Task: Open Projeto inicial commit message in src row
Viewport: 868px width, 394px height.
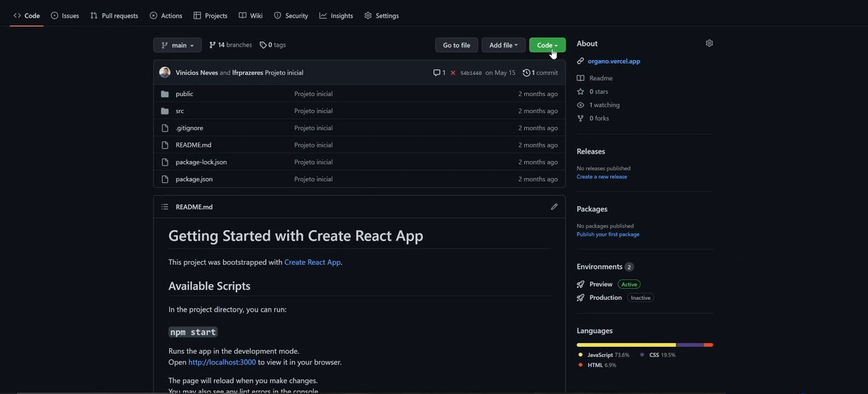Action: [314, 111]
